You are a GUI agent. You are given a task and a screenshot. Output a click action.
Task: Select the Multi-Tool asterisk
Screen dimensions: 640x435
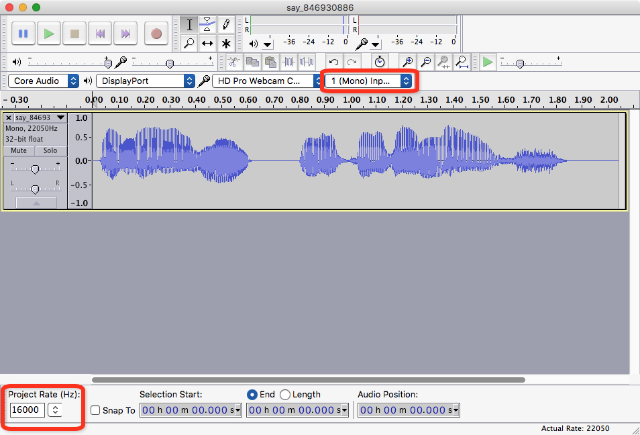[226, 43]
